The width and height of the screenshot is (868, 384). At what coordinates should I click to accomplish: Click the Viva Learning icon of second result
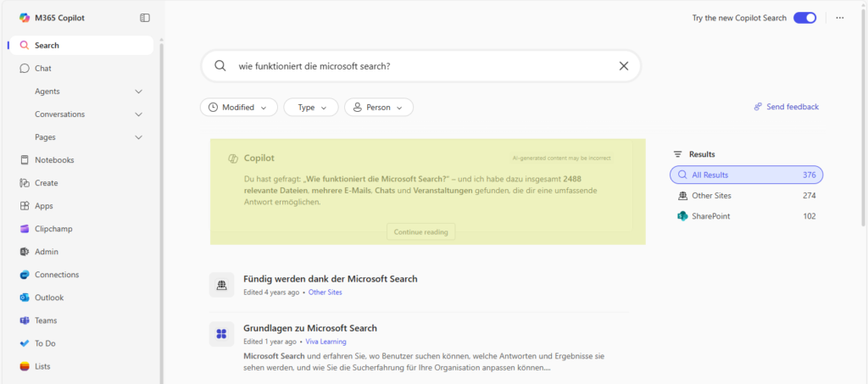(x=221, y=334)
